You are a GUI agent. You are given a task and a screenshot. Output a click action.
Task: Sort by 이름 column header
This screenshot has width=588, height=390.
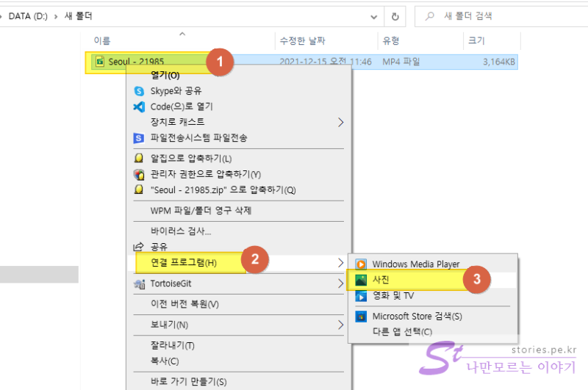point(182,40)
